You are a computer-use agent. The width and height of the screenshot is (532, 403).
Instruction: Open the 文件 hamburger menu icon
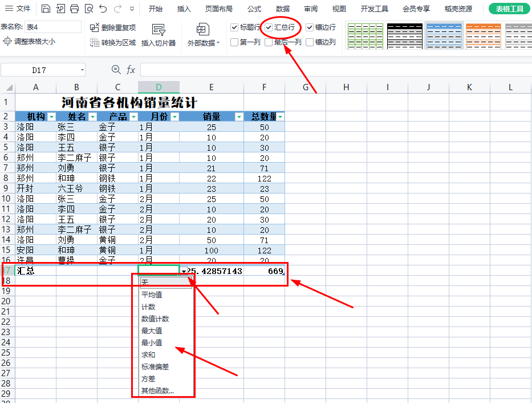[9, 9]
